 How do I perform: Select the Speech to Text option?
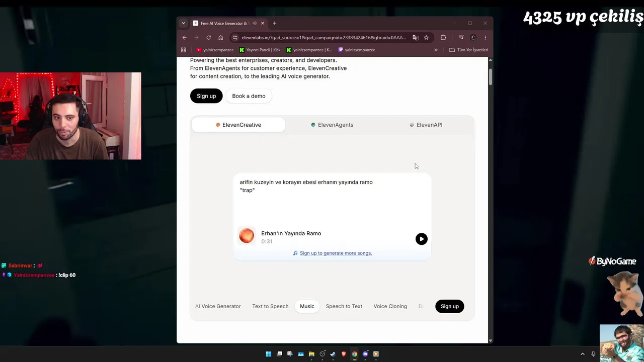(344, 306)
